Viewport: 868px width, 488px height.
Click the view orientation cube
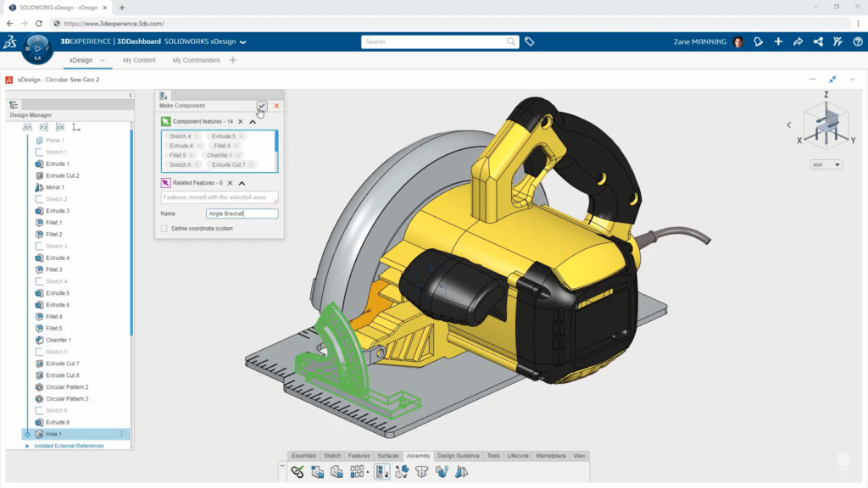(826, 124)
